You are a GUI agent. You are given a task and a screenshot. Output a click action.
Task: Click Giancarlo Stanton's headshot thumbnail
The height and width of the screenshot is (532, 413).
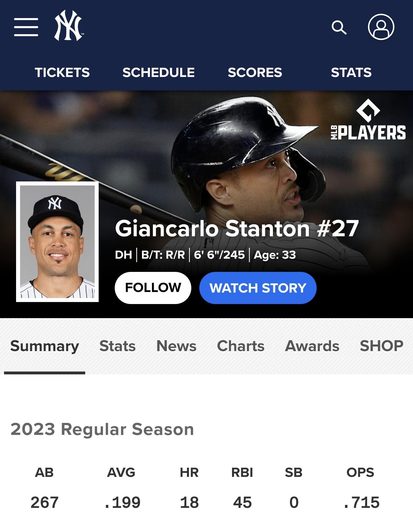click(57, 242)
